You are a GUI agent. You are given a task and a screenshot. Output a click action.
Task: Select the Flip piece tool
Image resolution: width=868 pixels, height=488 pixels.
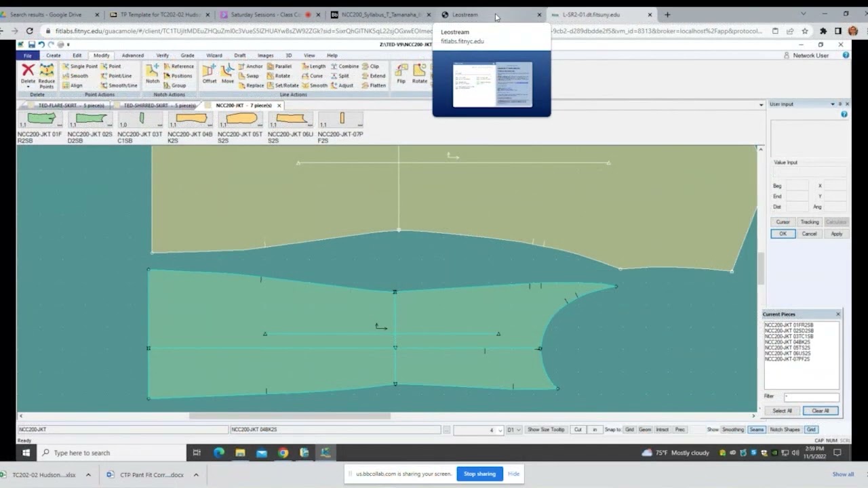[401, 73]
